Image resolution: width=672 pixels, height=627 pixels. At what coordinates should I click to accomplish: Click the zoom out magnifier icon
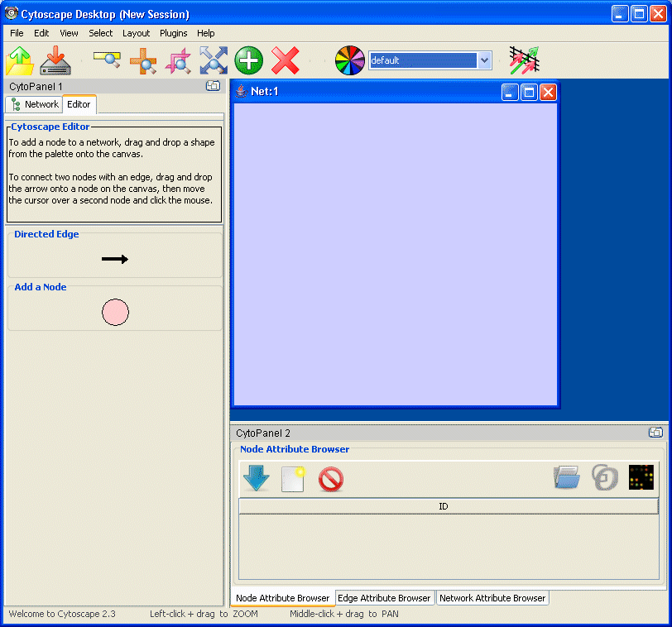pyautogui.click(x=107, y=60)
